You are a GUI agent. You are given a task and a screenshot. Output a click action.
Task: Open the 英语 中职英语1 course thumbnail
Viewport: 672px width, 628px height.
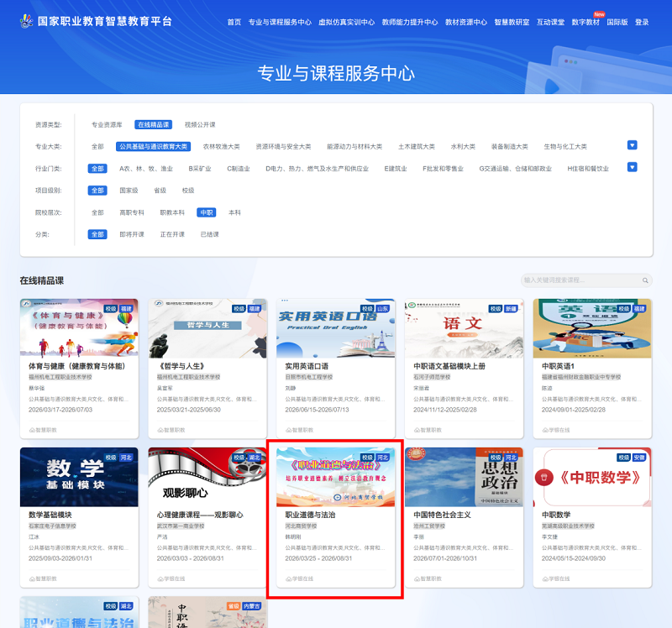click(592, 328)
